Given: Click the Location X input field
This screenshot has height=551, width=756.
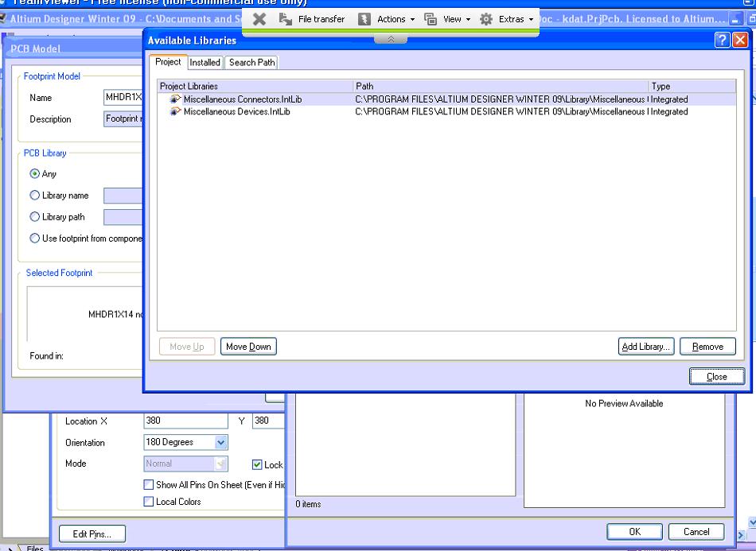Looking at the screenshot, I should pos(185,421).
